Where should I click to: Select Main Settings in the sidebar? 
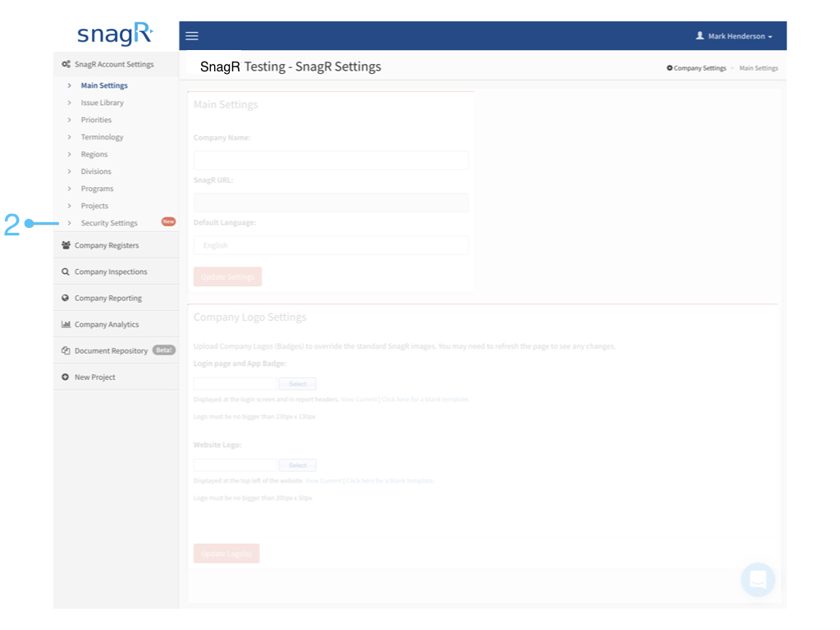coord(104,85)
